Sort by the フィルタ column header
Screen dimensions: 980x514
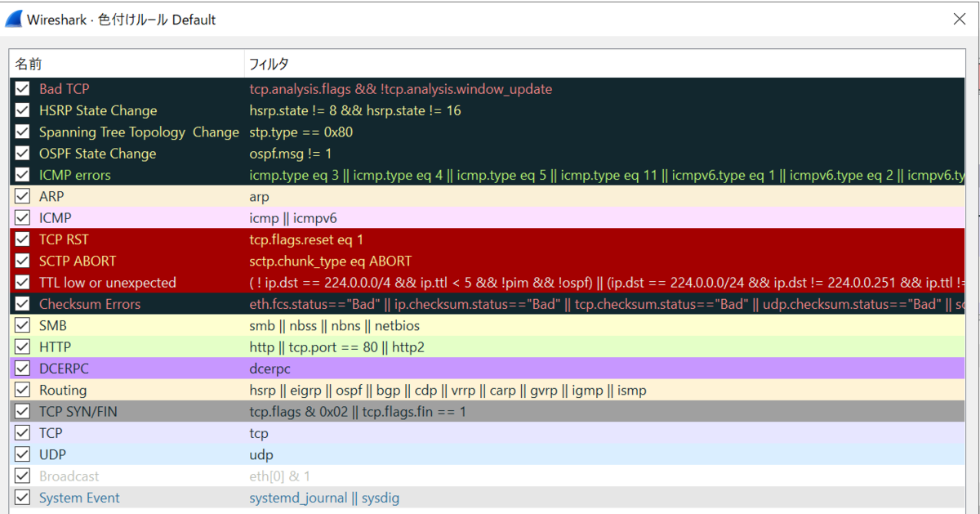(604, 64)
